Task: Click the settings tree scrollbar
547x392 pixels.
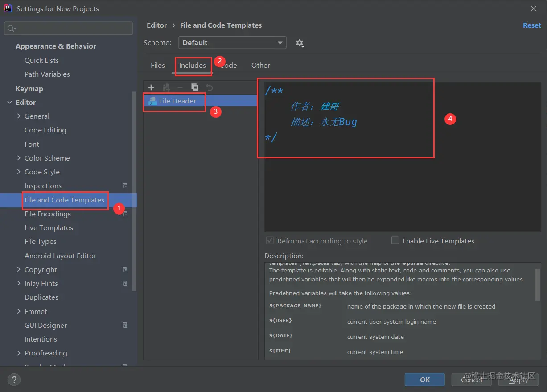Action: [x=134, y=192]
